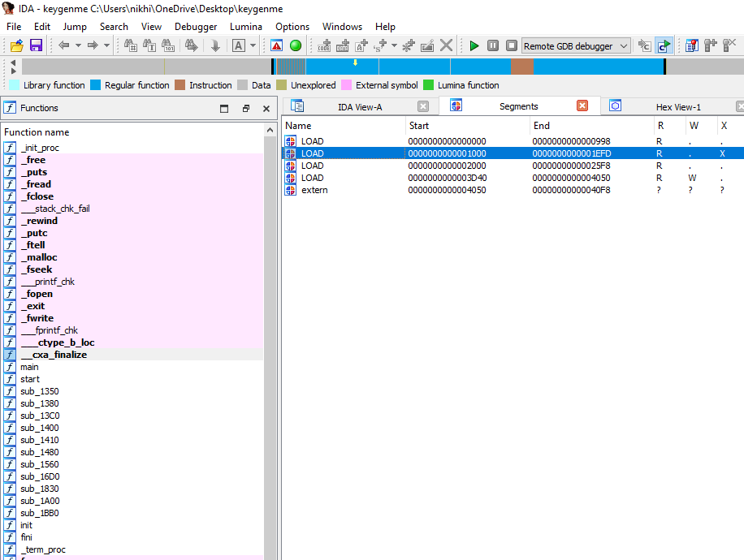The width and height of the screenshot is (744, 560).
Task: Click the Open file folder icon
Action: tap(16, 45)
